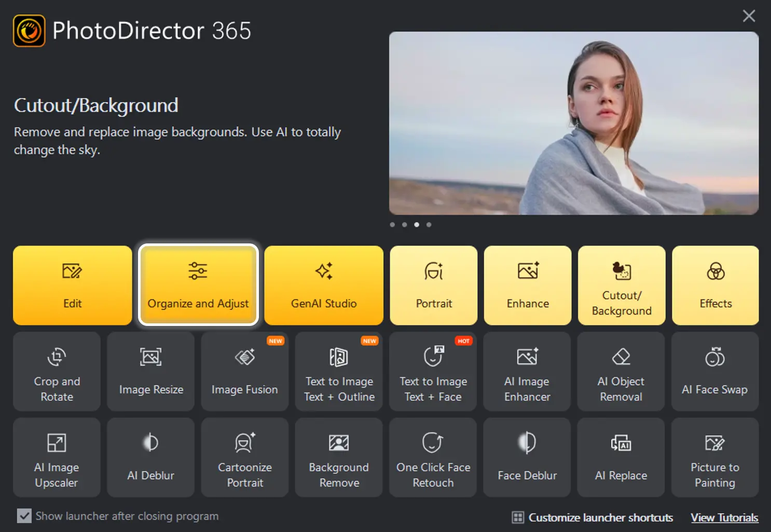Select Crop and Rotate

click(57, 371)
